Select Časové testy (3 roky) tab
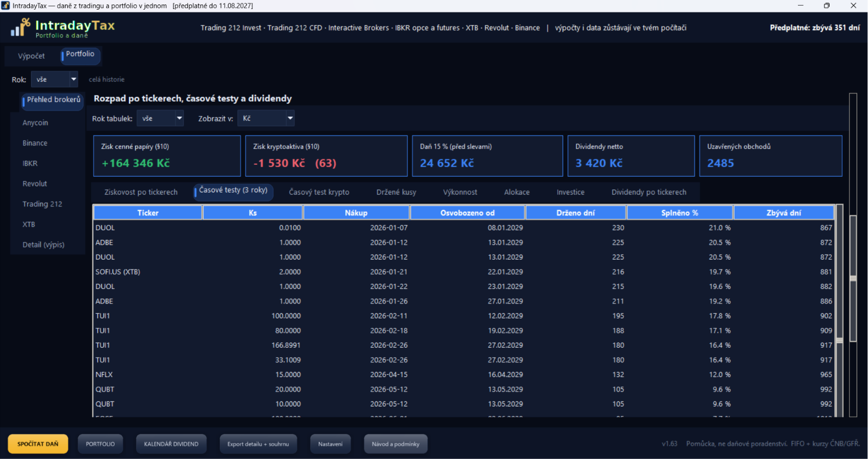The height and width of the screenshot is (459, 868). 233,191
